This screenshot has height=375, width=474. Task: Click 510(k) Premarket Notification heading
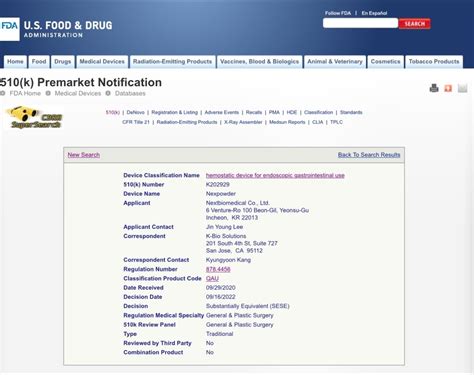tap(81, 82)
